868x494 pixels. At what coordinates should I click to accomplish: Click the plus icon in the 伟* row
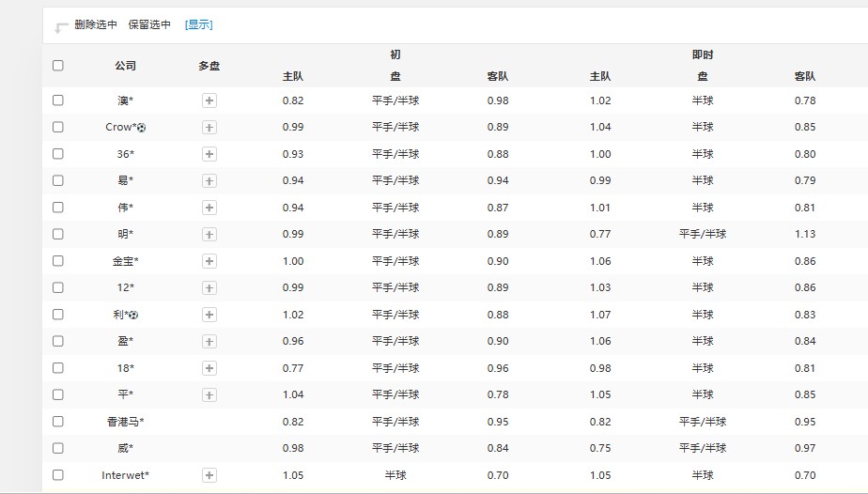[x=209, y=208]
